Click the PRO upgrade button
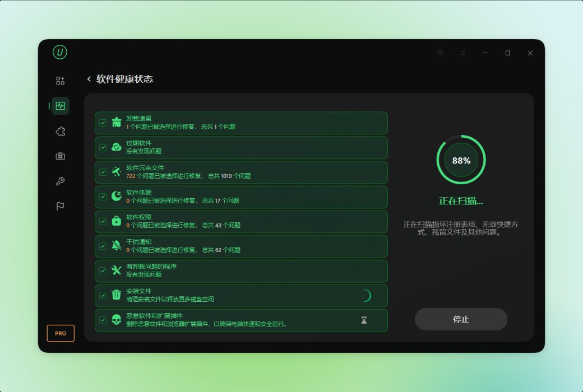The image size is (583, 392). click(61, 333)
